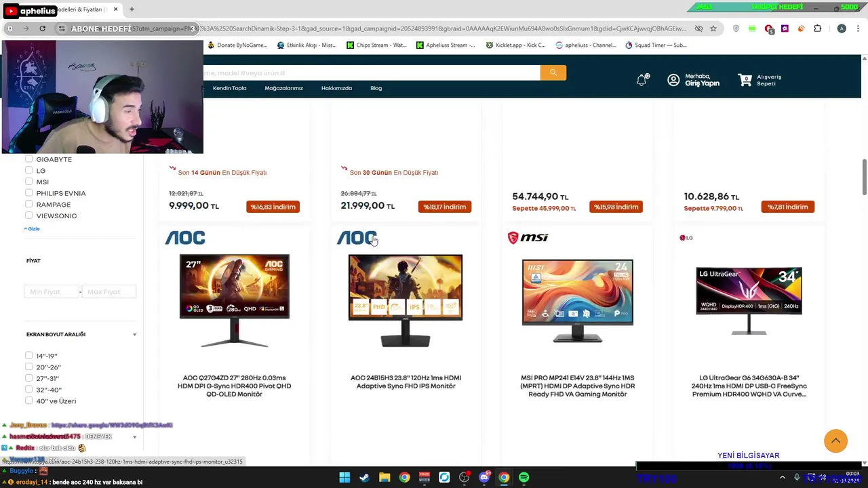868x488 pixels.
Task: Click the LG brand logo
Action: [x=686, y=238]
